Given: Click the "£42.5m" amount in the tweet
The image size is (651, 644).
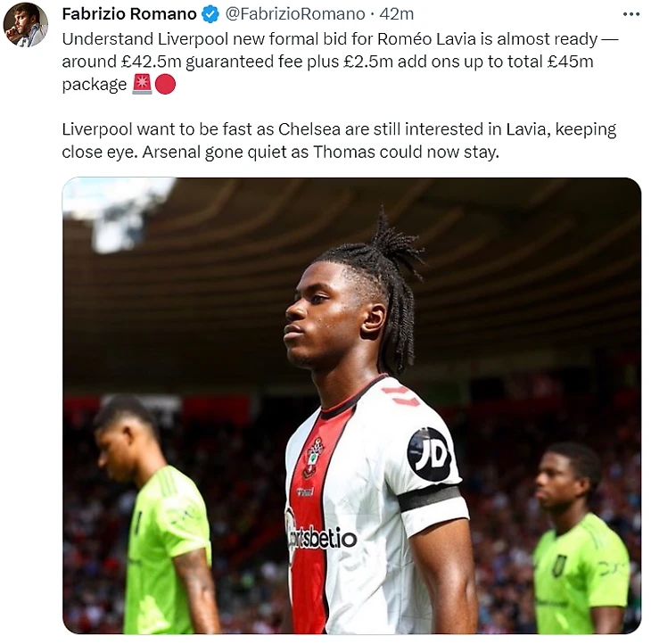Looking at the screenshot, I should 152,62.
